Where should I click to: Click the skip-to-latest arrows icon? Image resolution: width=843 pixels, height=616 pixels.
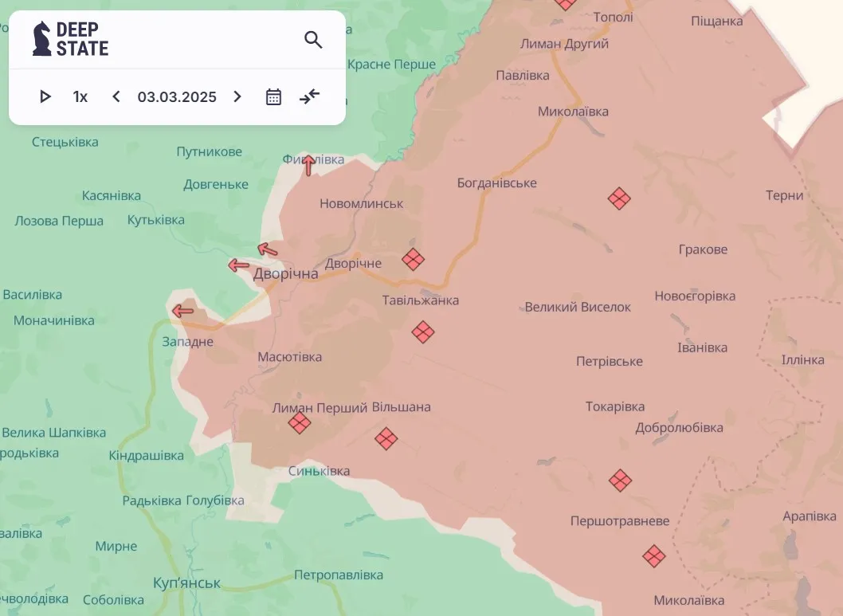(309, 96)
